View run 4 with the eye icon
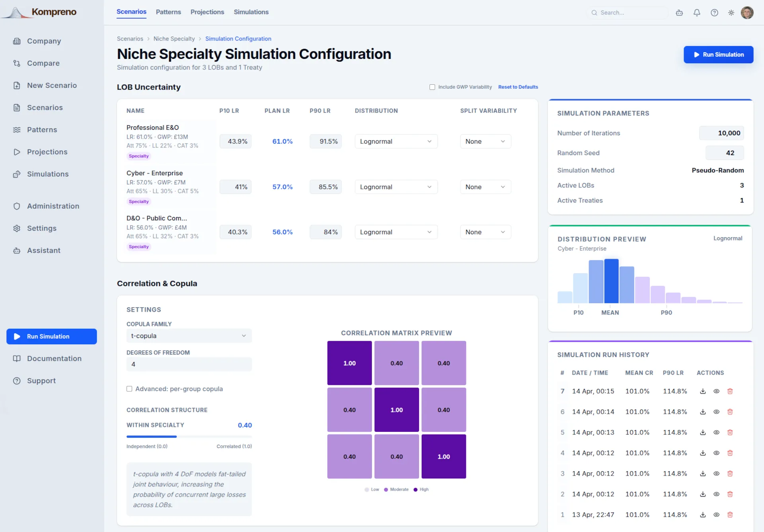 716,453
